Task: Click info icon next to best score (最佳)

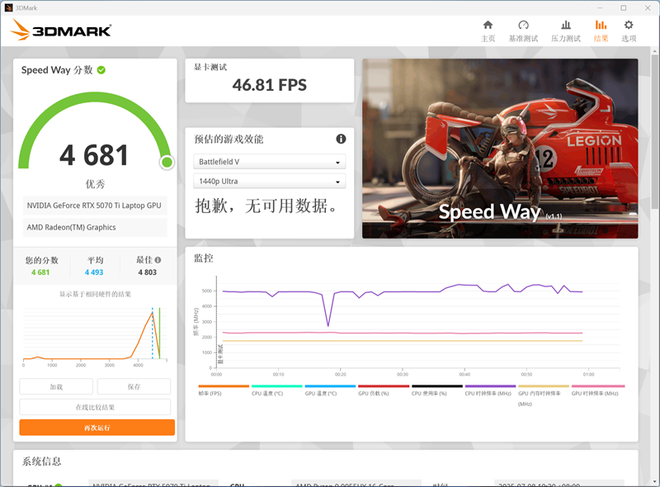Action: click(x=160, y=260)
